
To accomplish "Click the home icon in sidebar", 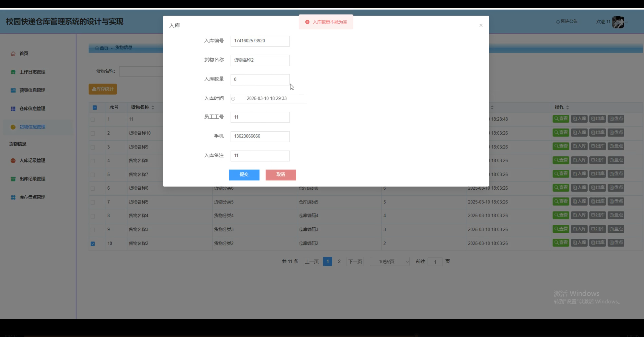I will 13,54.
